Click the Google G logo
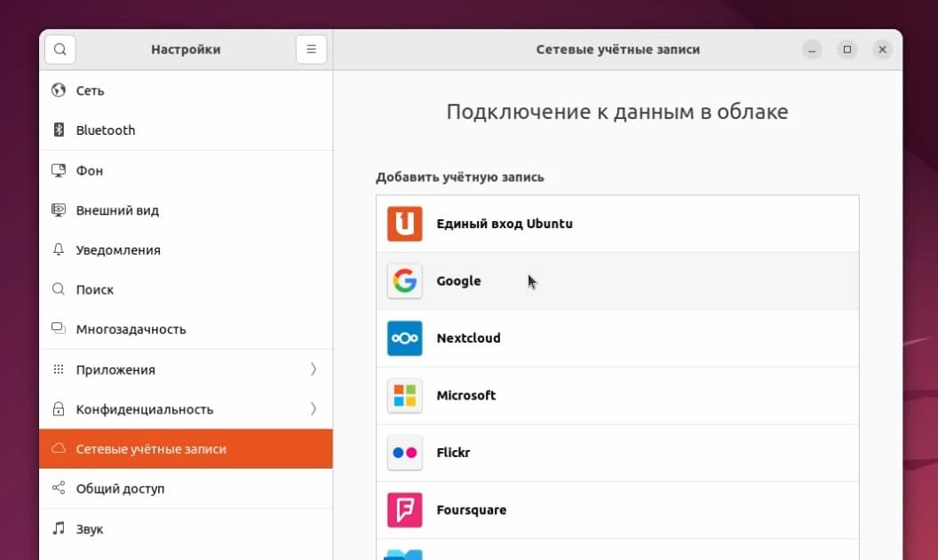This screenshot has width=938, height=560. tap(404, 281)
